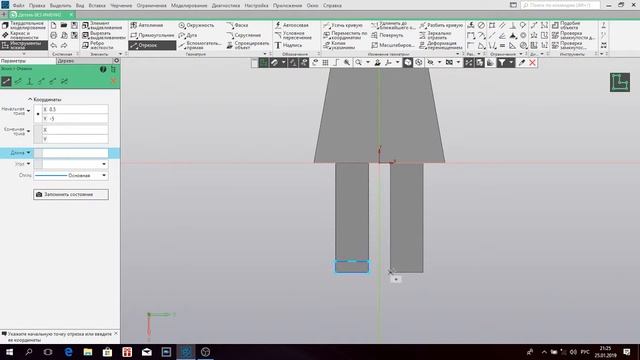Click the save document icon
The width and height of the screenshot is (640, 360).
[x=74, y=25]
